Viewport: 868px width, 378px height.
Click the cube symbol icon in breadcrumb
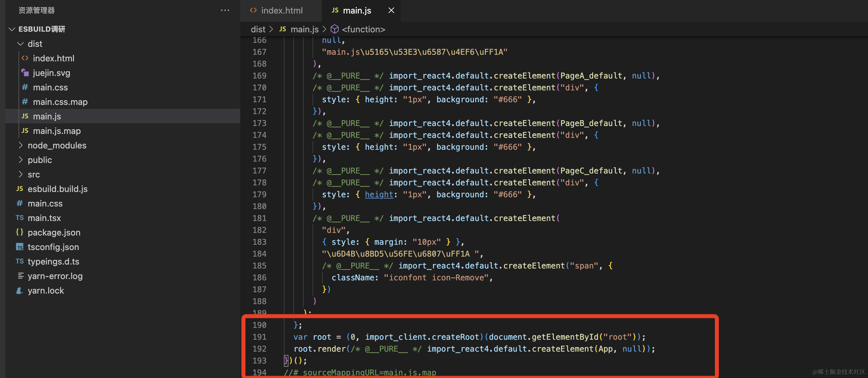pyautogui.click(x=335, y=29)
